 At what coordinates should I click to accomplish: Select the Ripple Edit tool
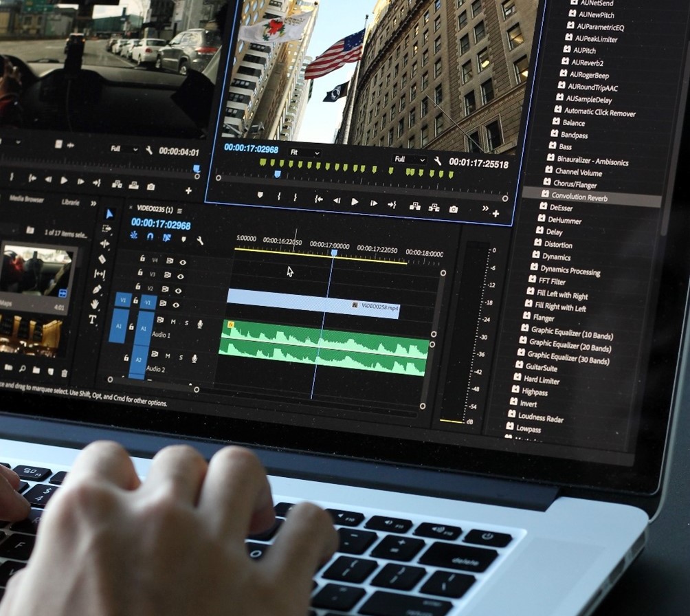click(104, 244)
